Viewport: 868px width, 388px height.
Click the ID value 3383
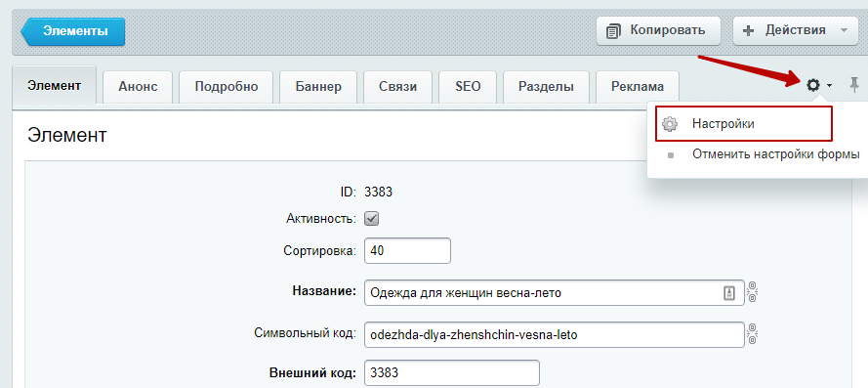point(378,193)
